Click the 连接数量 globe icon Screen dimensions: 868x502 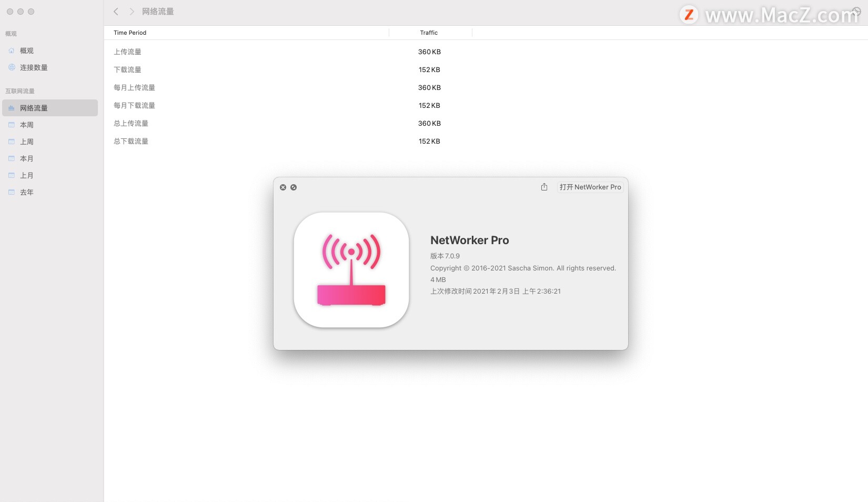coord(12,67)
